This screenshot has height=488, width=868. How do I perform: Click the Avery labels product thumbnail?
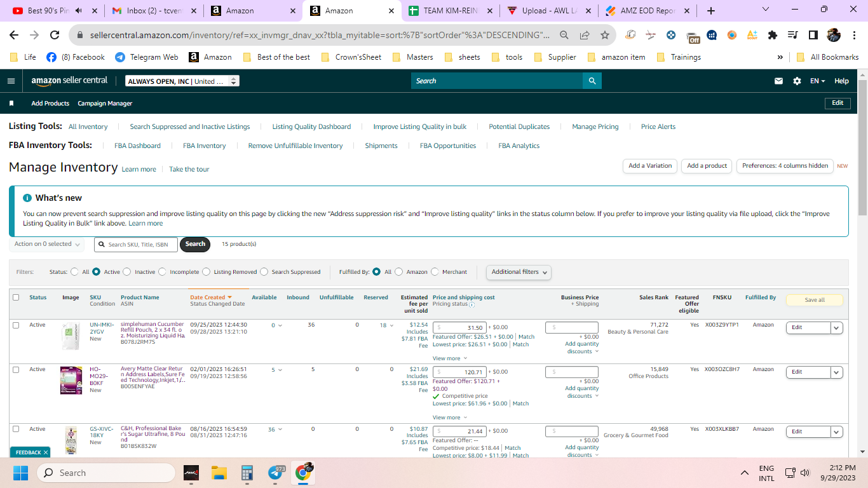click(71, 380)
